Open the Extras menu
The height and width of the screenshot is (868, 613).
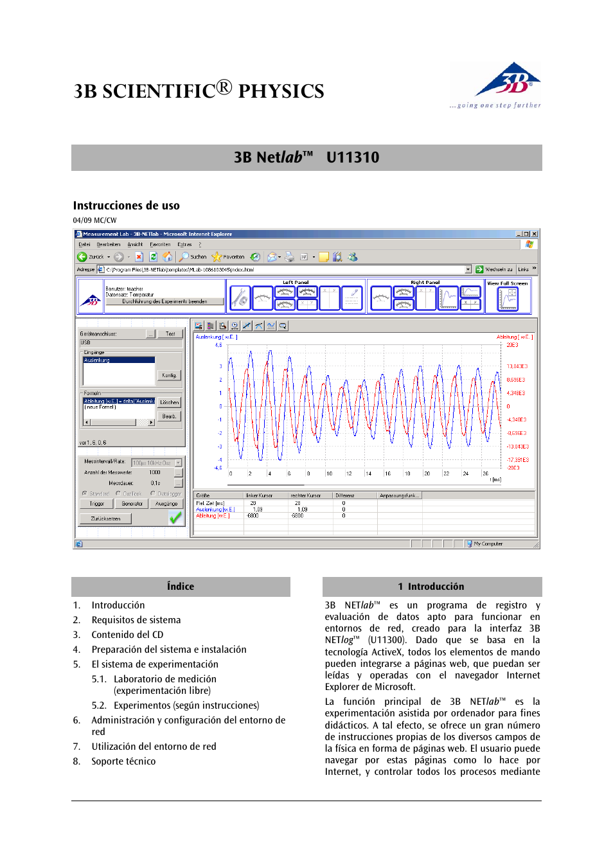click(x=184, y=244)
